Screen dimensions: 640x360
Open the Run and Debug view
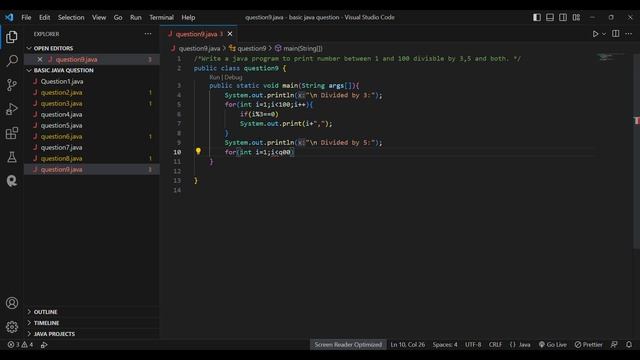[12, 109]
